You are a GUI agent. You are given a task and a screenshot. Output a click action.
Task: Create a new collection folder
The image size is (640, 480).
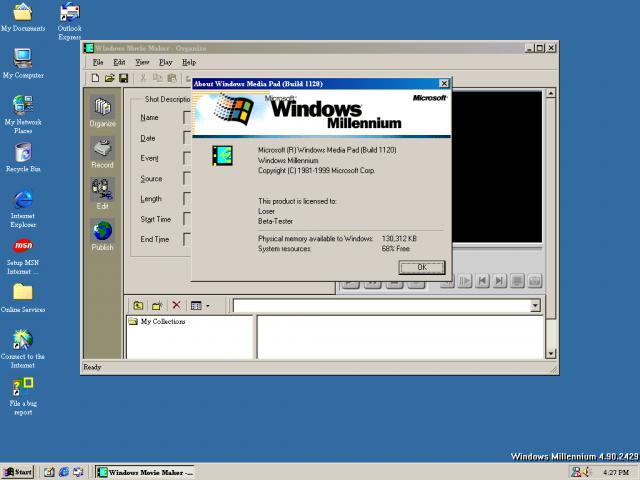(x=157, y=305)
